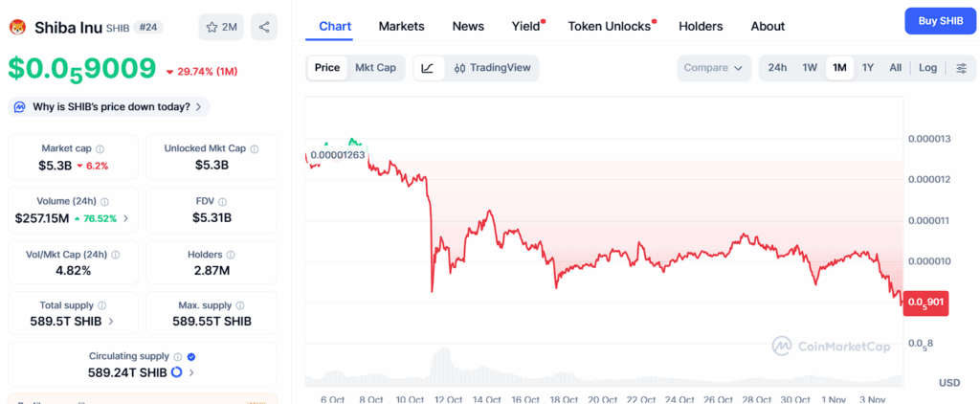Click the circulating supply progress ring
This screenshot has height=404, width=980.
click(176, 372)
